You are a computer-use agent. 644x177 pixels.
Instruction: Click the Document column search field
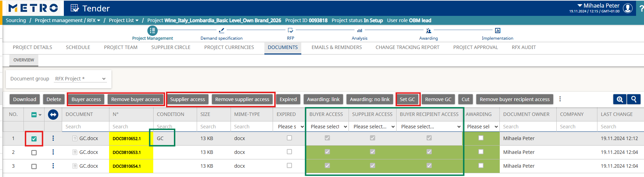[x=85, y=127]
